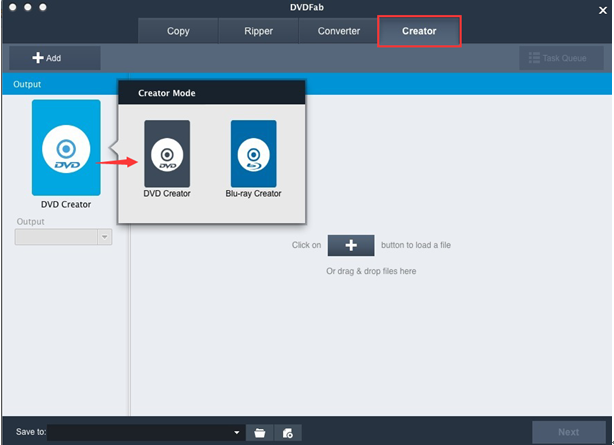Switch to the Creator tab
This screenshot has width=614, height=445.
tap(419, 31)
